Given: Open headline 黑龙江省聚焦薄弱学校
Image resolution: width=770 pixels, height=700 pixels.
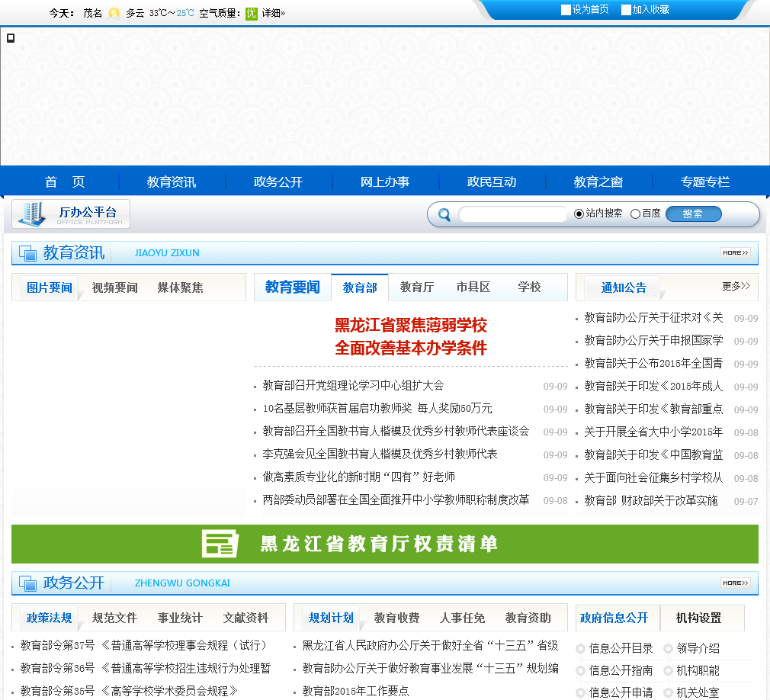Looking at the screenshot, I should tap(410, 325).
